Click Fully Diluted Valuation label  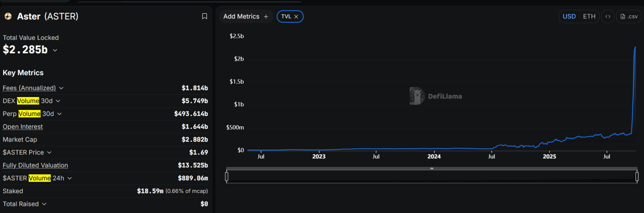[x=35, y=166]
